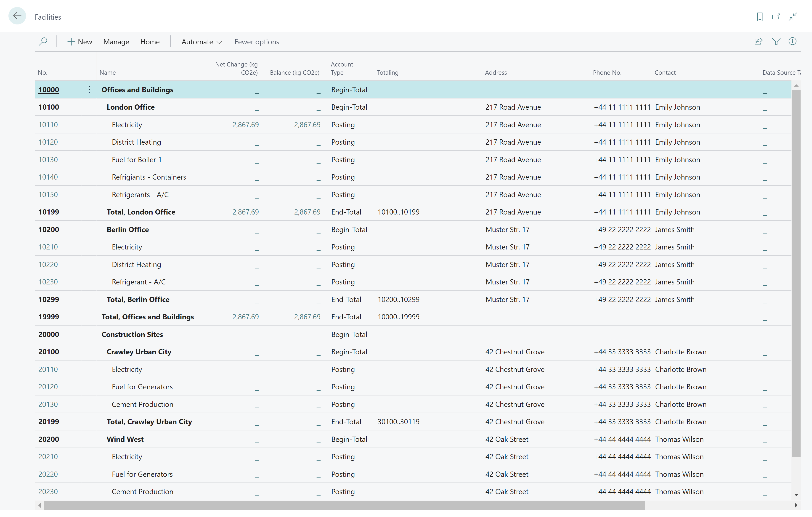This screenshot has height=517, width=812.
Task: Click the Facilities page title
Action: 48,17
